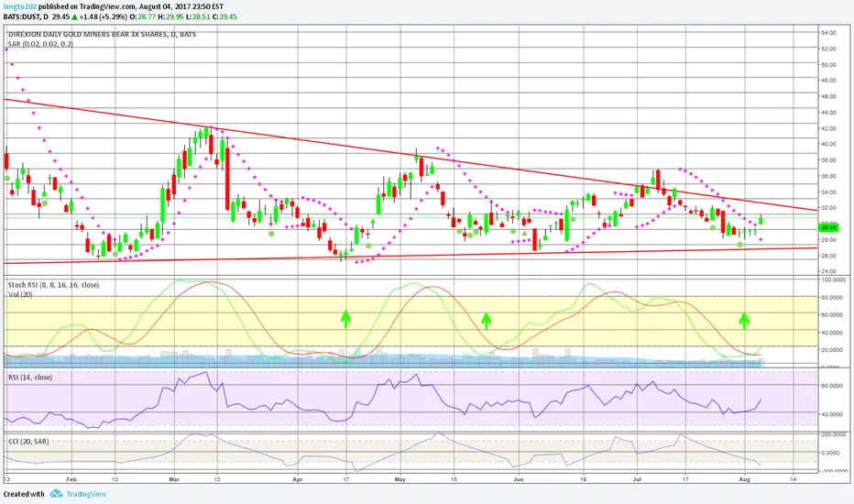Click the 80.0000 Stoch RSI axis label

coord(833,298)
